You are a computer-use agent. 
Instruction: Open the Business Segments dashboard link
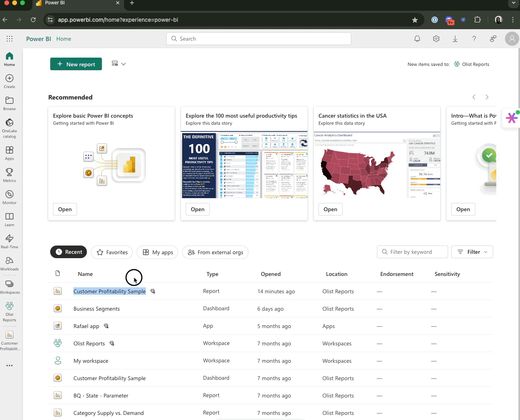click(x=96, y=309)
